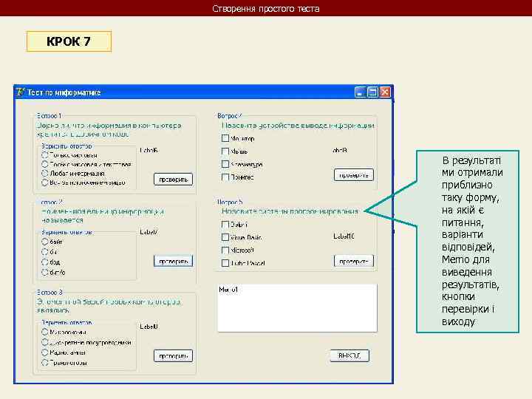Check the 'Visual Basic' checkbox
The height and width of the screenshot is (399, 532).
point(225,237)
